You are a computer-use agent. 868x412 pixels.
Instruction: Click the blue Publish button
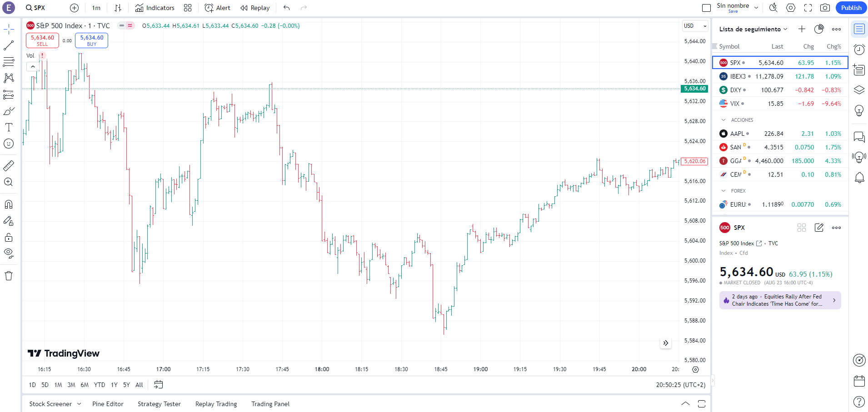(x=851, y=8)
